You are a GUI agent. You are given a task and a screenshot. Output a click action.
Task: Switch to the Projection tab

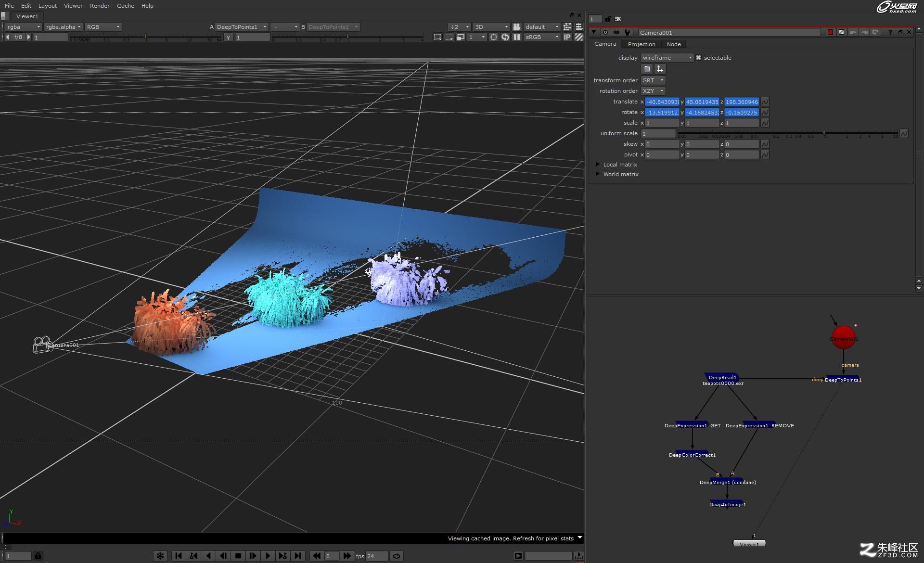[642, 44]
